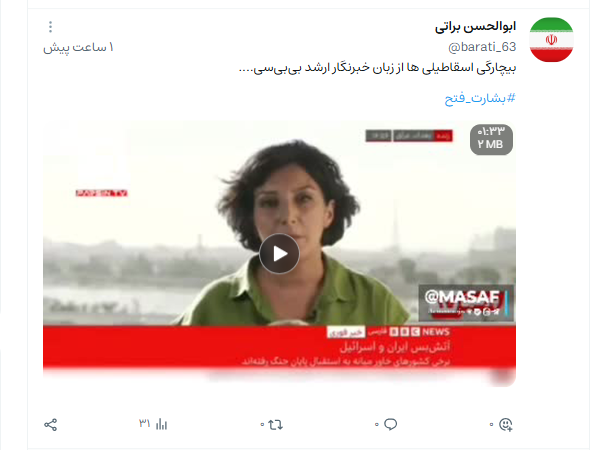The width and height of the screenshot is (593, 450).
Task: Open the view count number ۳۱
Action: pyautogui.click(x=145, y=423)
